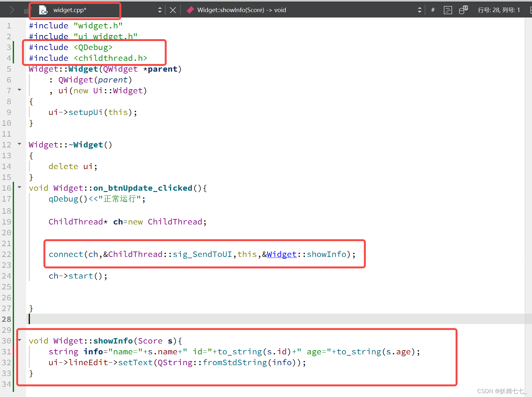Click on '#include <childthread.h>' text

pos(88,58)
